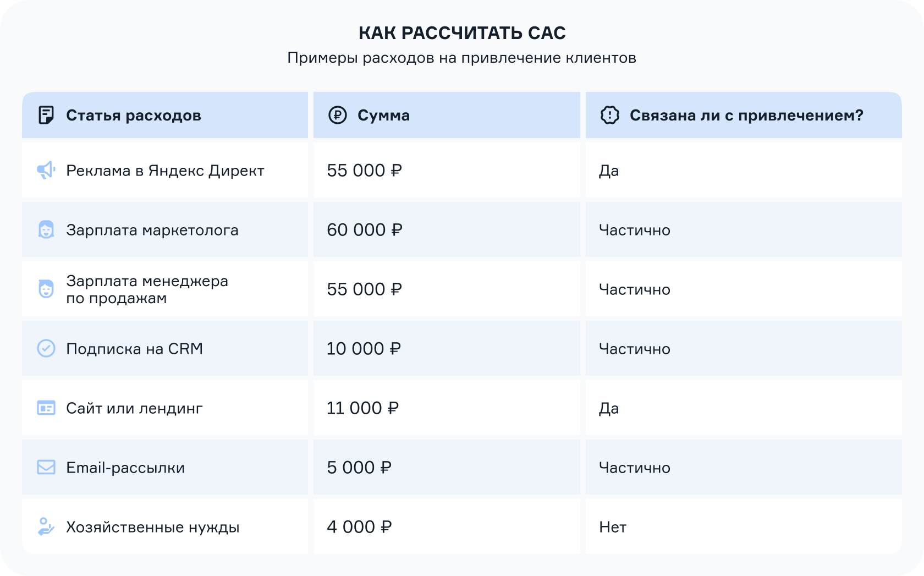Click the Реклама в Яндекс Директ label
Image resolution: width=924 pixels, height=576 pixels.
tap(165, 171)
